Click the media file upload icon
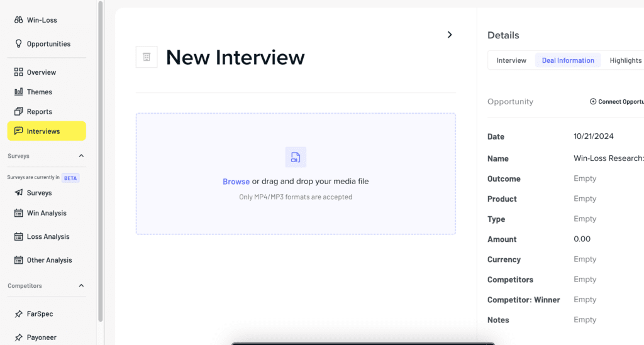The image size is (644, 345). click(x=296, y=157)
